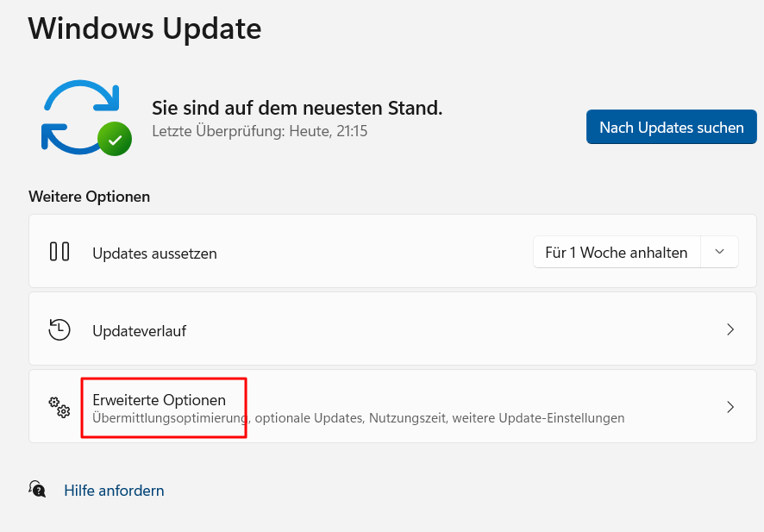Open the Updateverlauf chevron arrow
The height and width of the screenshot is (532, 764).
(x=730, y=330)
